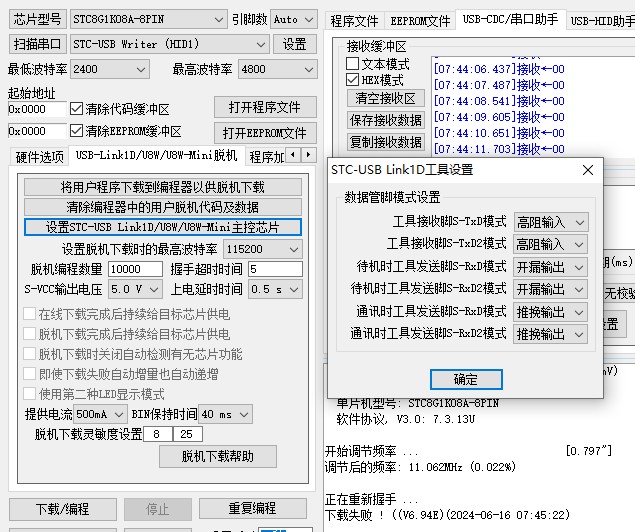Click 设置STC-USB Link1D/U8W/U8W-Mini主控芯片 button
635x532 pixels.
click(163, 227)
